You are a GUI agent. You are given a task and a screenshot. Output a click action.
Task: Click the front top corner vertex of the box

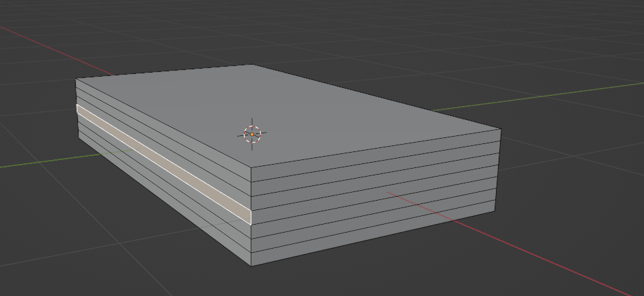pyautogui.click(x=251, y=167)
